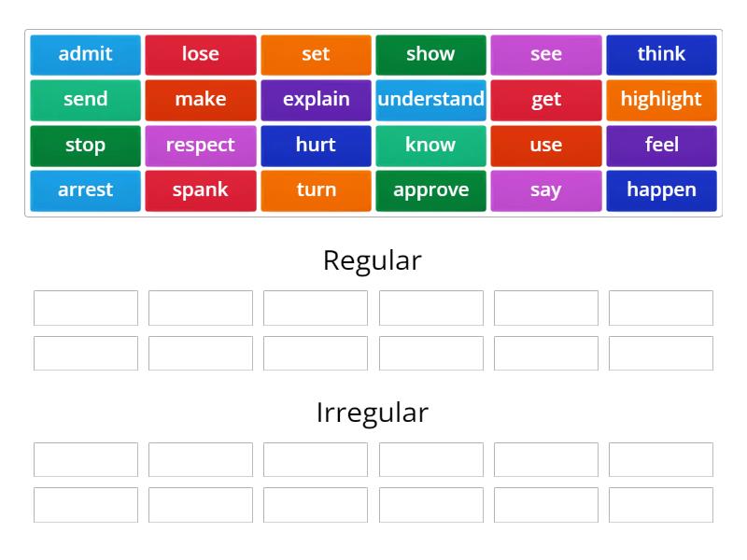Image resolution: width=747 pixels, height=560 pixels.
Task: Click the 'make' word card
Action: pyautogui.click(x=200, y=100)
